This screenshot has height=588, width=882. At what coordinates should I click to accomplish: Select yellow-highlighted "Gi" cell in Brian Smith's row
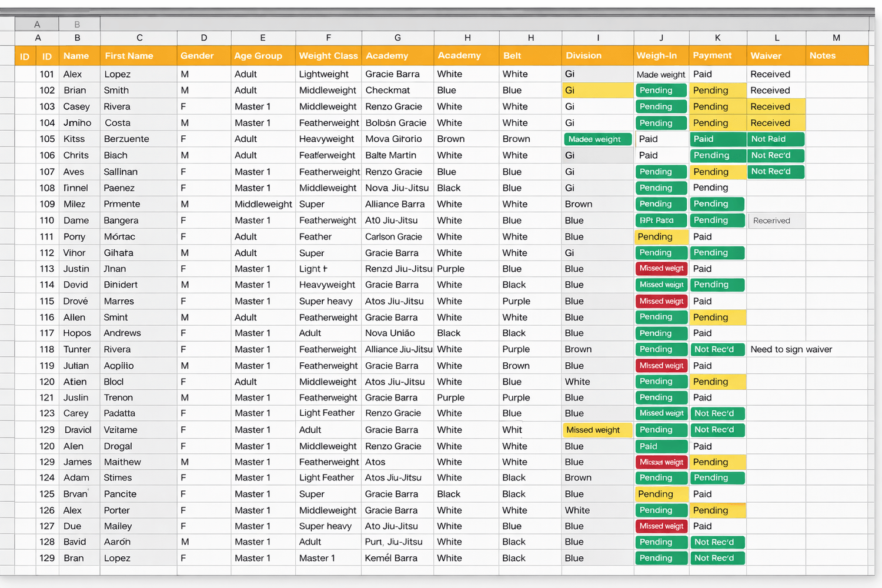coord(597,91)
